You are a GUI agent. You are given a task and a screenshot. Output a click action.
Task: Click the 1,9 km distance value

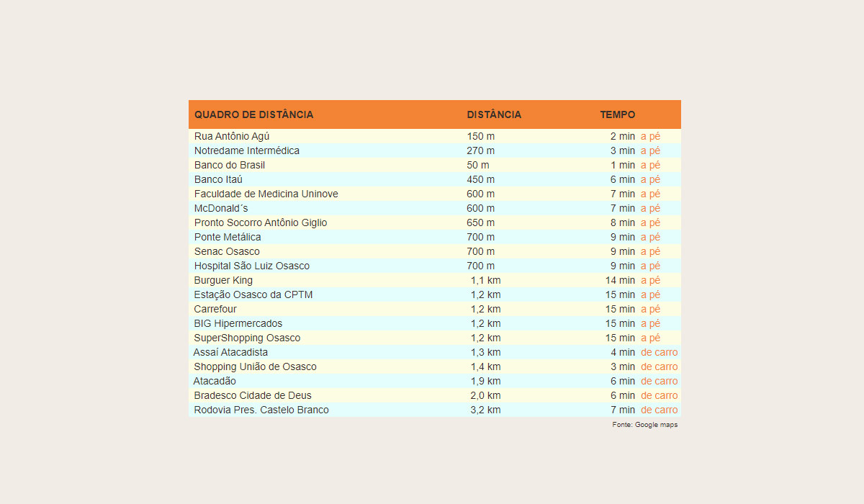click(x=486, y=381)
